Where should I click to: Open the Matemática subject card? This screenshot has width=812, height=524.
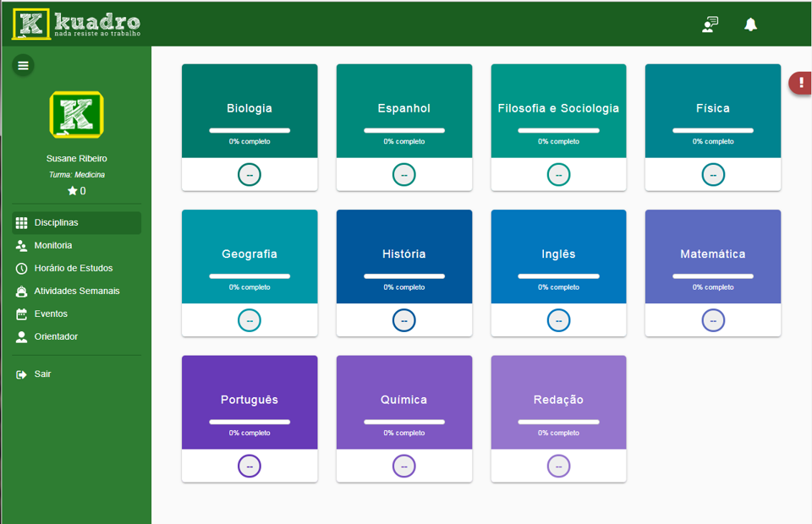pos(712,254)
